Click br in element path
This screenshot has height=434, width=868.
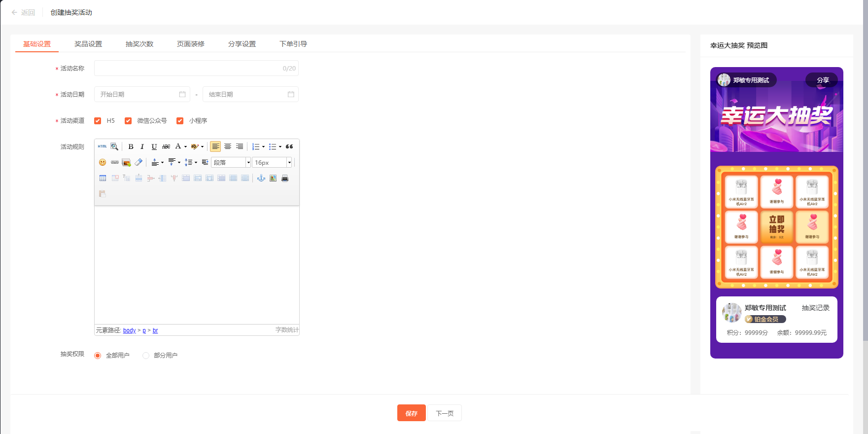click(x=155, y=330)
